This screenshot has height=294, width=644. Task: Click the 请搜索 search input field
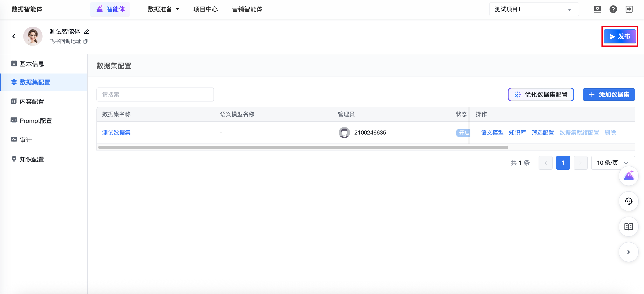click(155, 94)
